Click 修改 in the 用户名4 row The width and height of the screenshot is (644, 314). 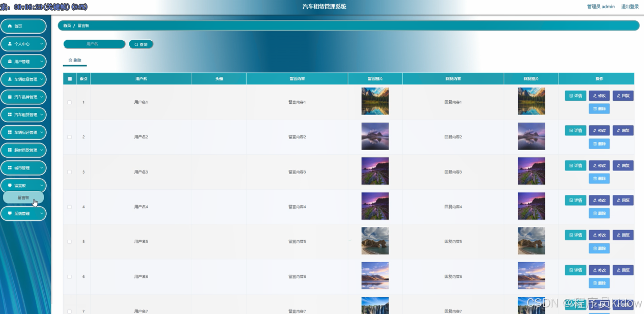599,201
